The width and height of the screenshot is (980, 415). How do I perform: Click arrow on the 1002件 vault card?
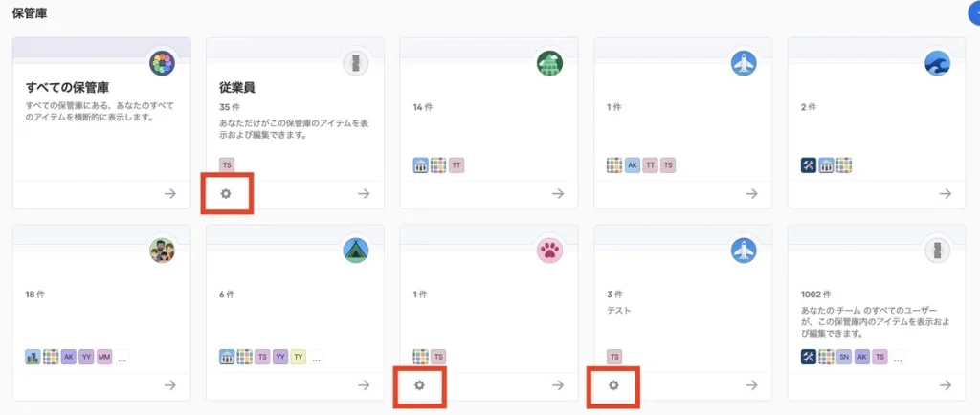[945, 384]
